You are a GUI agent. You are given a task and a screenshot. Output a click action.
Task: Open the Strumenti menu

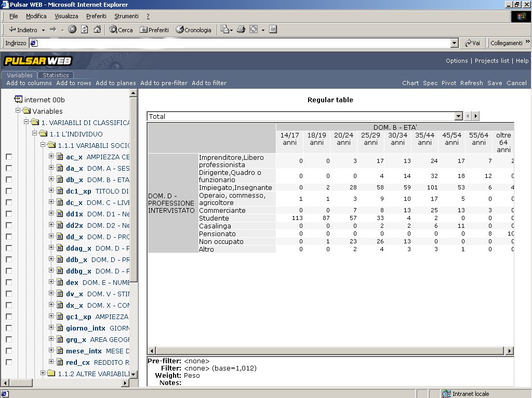pyautogui.click(x=126, y=16)
